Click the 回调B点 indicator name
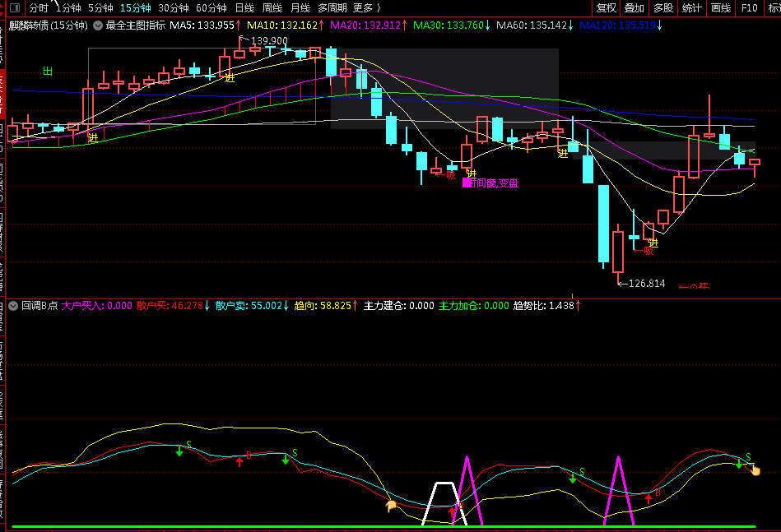 [40, 306]
